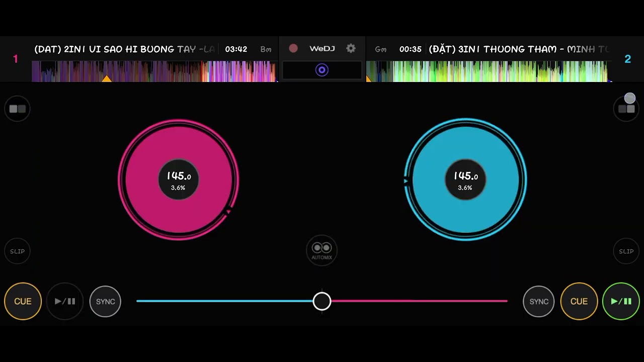Toggle deck 2 play/pause
Viewport: 644px width, 362px height.
click(x=621, y=301)
